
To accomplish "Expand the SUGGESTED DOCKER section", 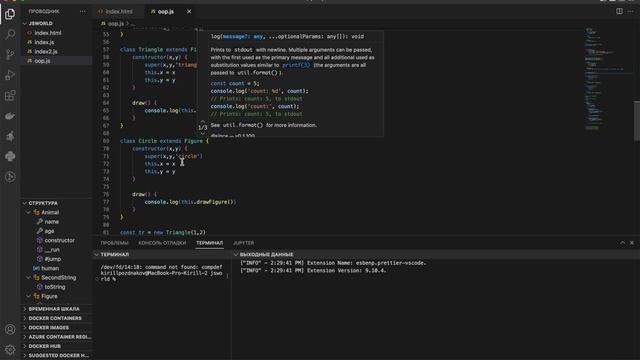I will (x=57, y=356).
